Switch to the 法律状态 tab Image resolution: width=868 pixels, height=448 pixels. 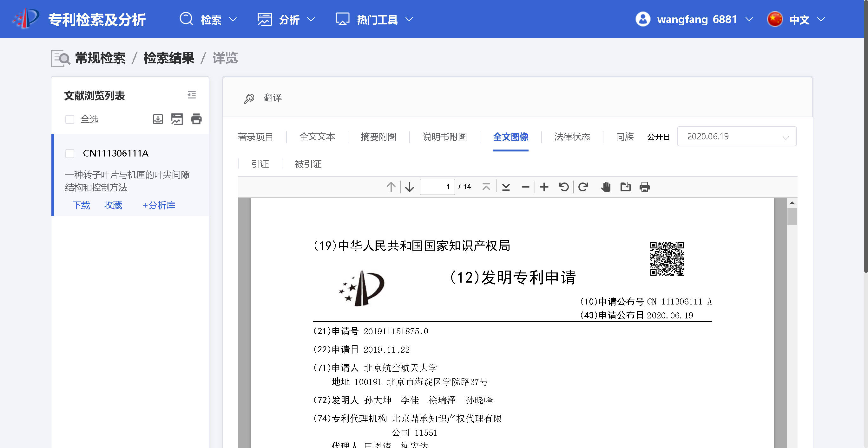(x=572, y=137)
